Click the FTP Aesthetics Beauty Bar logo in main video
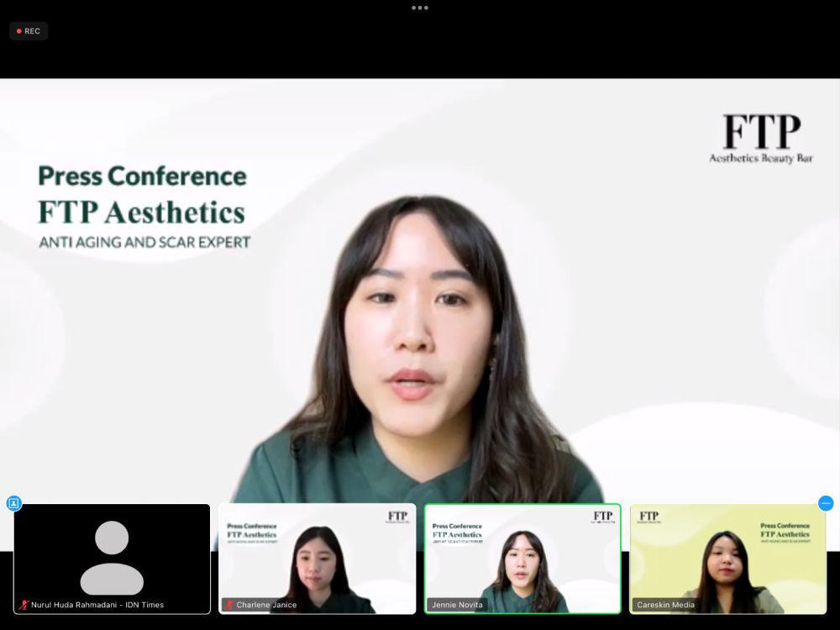 761,139
